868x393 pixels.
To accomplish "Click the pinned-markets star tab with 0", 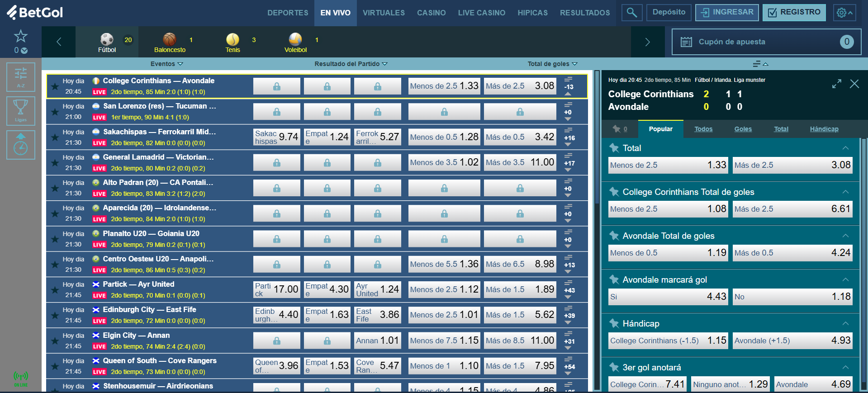I will tap(620, 129).
